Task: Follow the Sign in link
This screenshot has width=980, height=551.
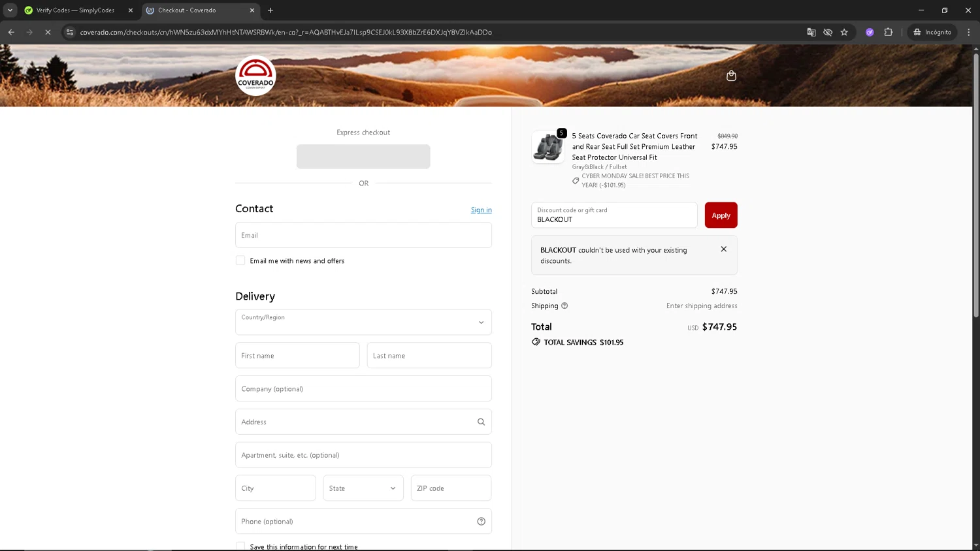Action: [x=482, y=210]
